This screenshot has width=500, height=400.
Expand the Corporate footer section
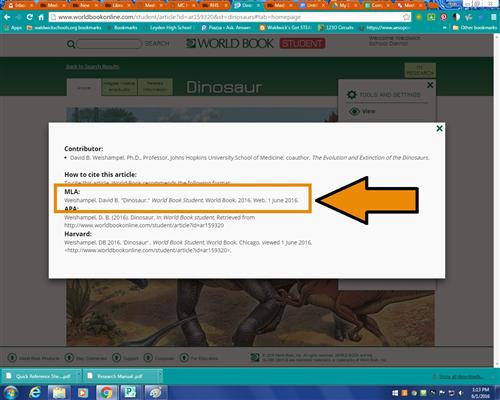159,358
